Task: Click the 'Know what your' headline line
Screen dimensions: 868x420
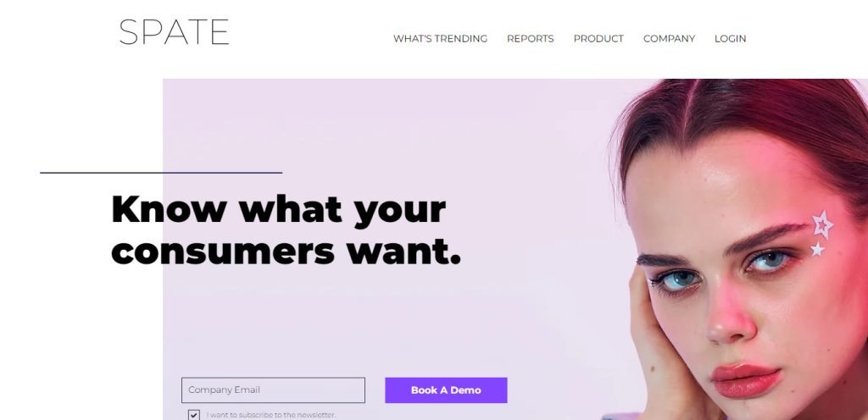Action: tap(278, 209)
